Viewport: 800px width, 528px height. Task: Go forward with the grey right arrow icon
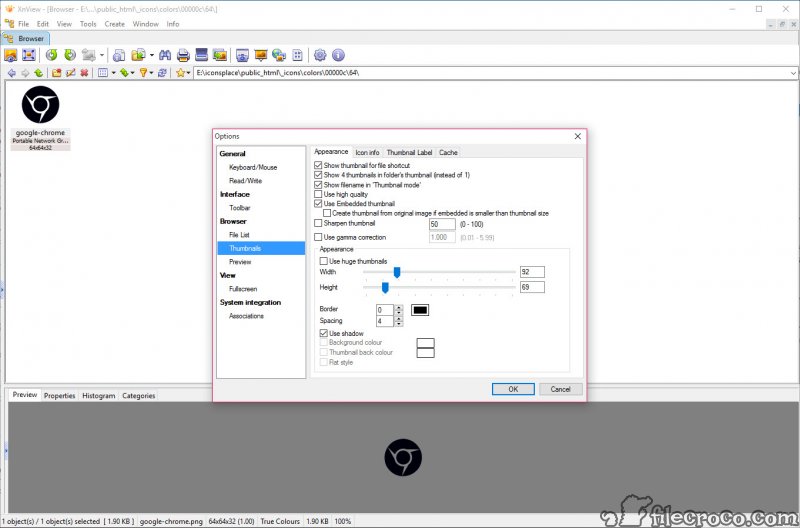tap(25, 73)
